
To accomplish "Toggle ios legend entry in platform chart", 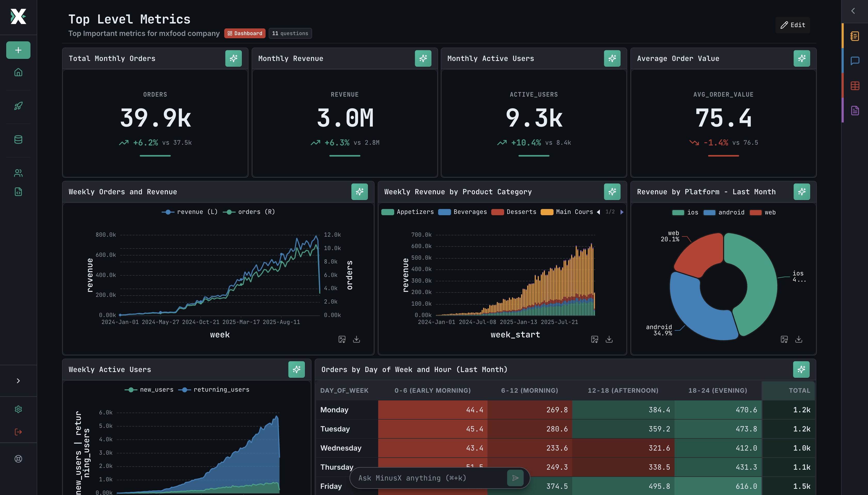I will click(x=685, y=212).
